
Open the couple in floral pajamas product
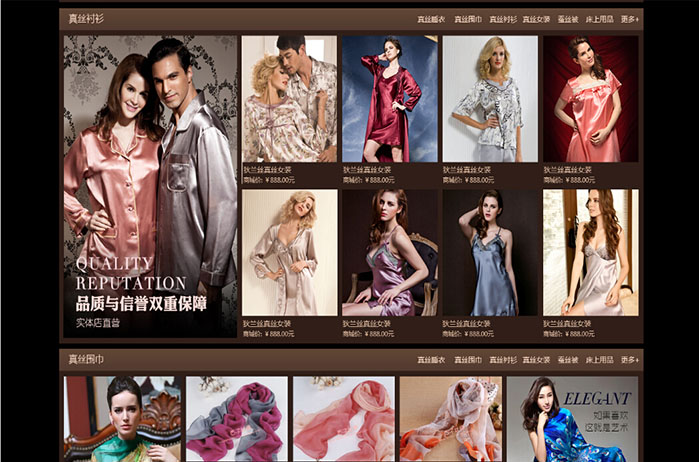pos(289,99)
